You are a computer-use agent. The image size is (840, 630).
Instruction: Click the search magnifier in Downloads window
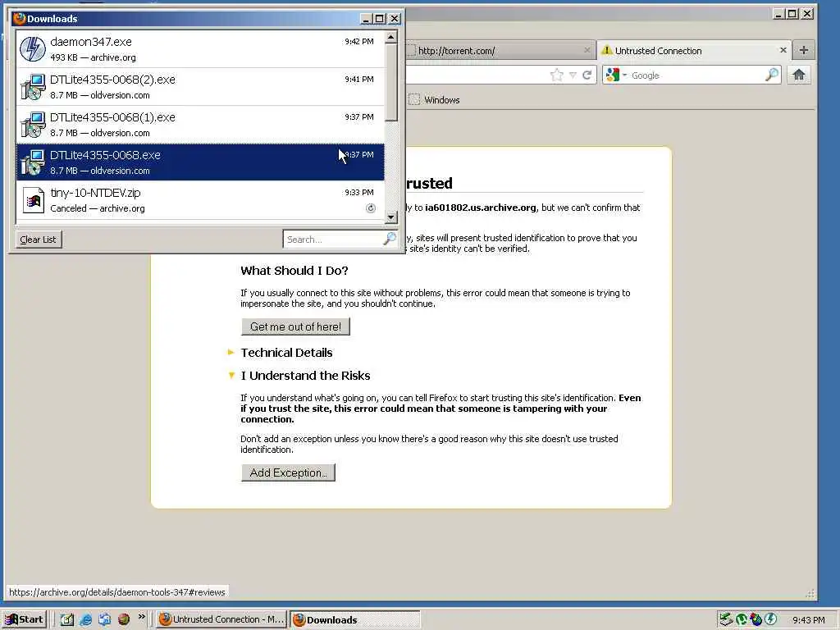390,239
